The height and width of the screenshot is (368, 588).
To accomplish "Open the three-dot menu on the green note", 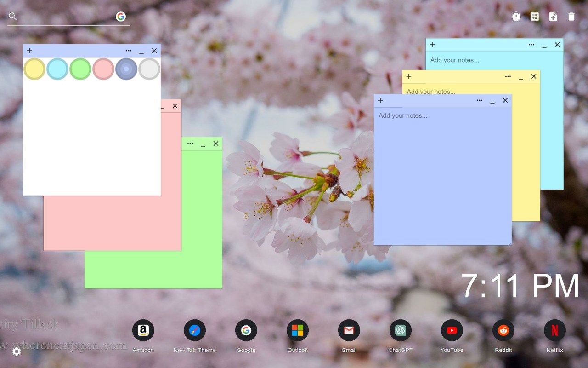I will pyautogui.click(x=190, y=144).
